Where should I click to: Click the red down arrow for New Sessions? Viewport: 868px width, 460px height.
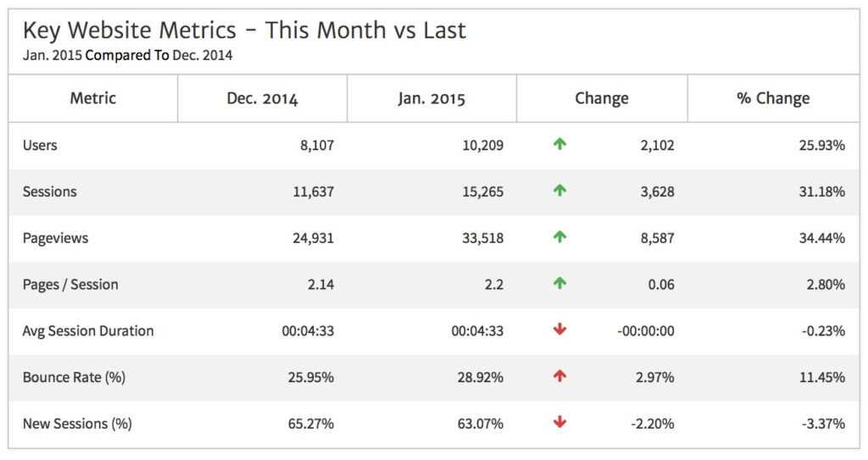tap(559, 423)
